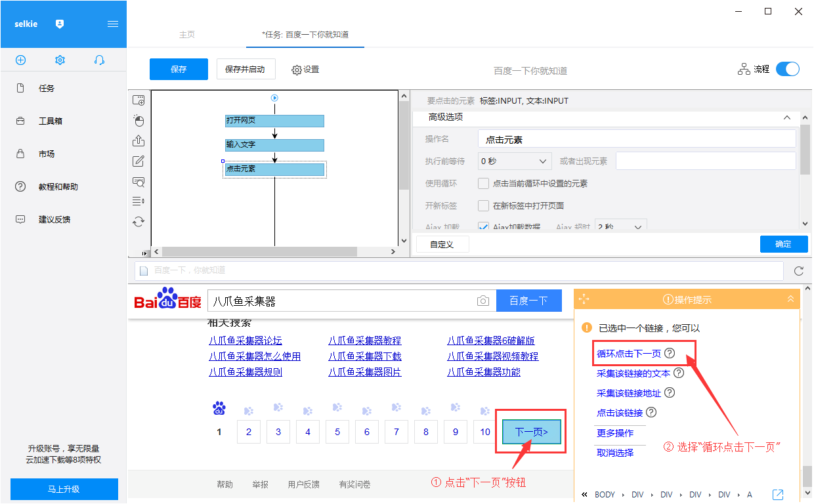Open 设置 next to save buttons
This screenshot has height=504, width=814.
click(x=305, y=69)
